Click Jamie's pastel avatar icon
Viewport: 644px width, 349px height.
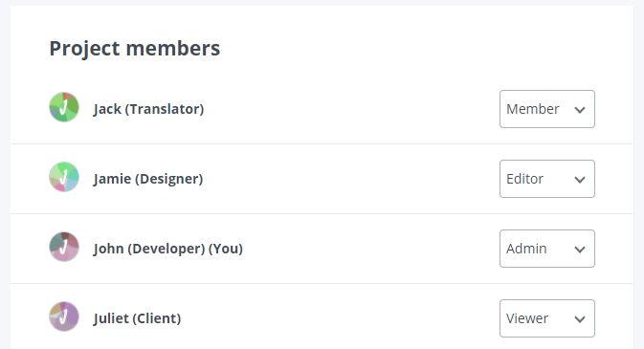[x=64, y=177]
